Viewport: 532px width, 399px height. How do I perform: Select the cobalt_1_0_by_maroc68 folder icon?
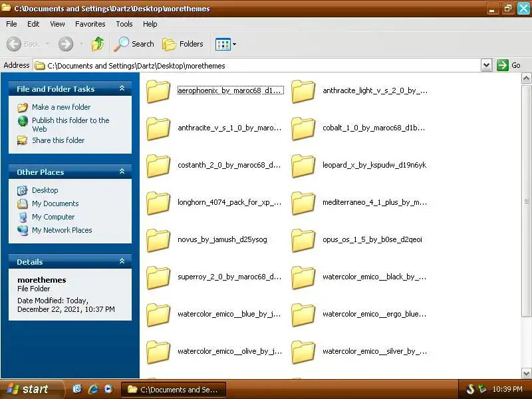click(303, 128)
